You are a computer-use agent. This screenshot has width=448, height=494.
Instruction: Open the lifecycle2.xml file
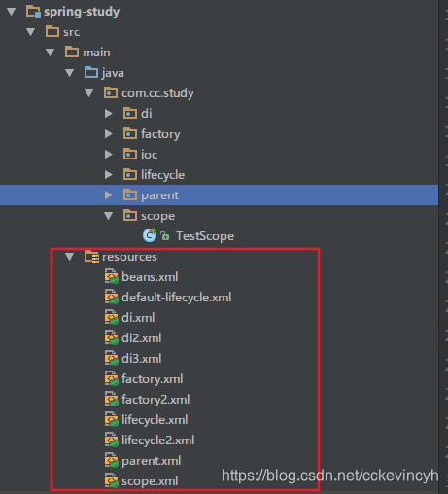(x=158, y=441)
